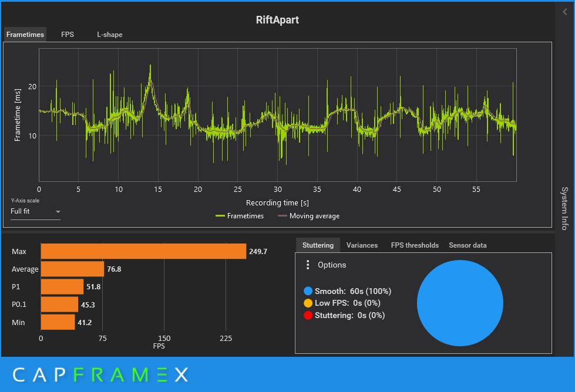Switch to the FPS graph tab

[68, 35]
